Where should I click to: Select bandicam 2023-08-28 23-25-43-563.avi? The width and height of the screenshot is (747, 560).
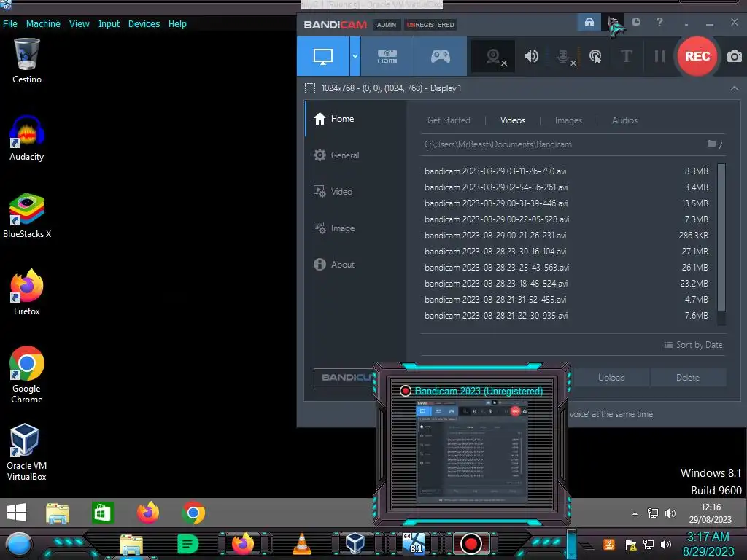[566, 268]
